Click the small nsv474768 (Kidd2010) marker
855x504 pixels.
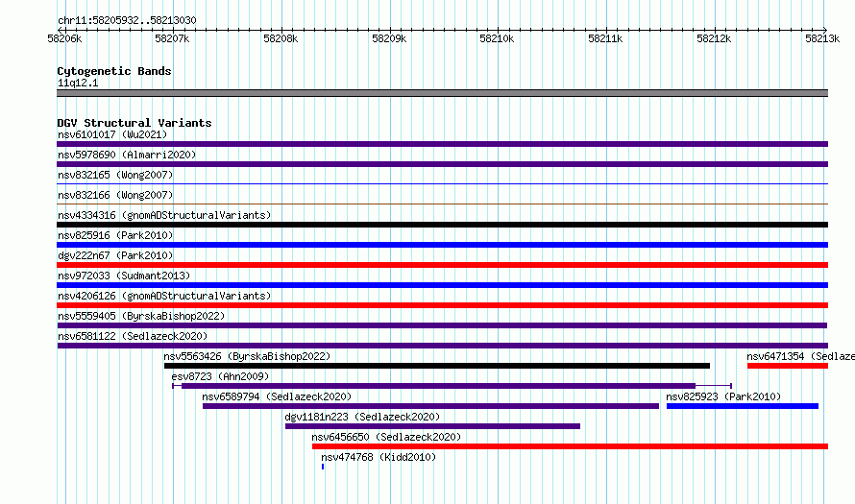point(323,467)
